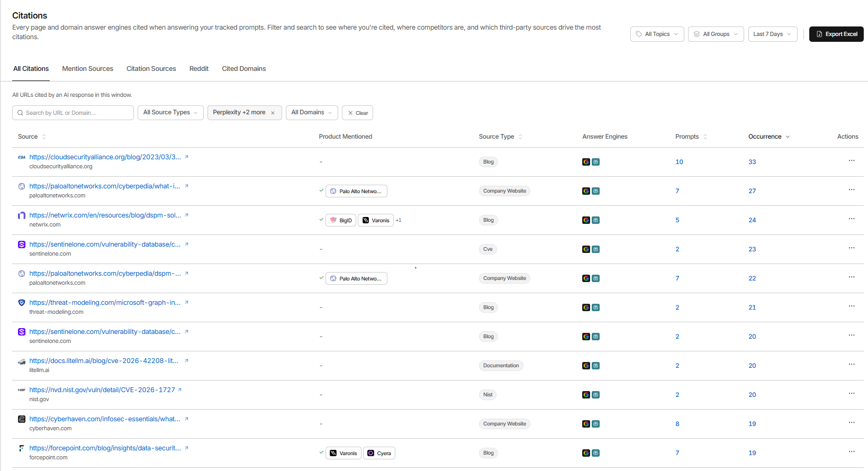868x471 pixels.
Task: Open actions for the sentinelone.com Cve row
Action: pyautogui.click(x=852, y=248)
